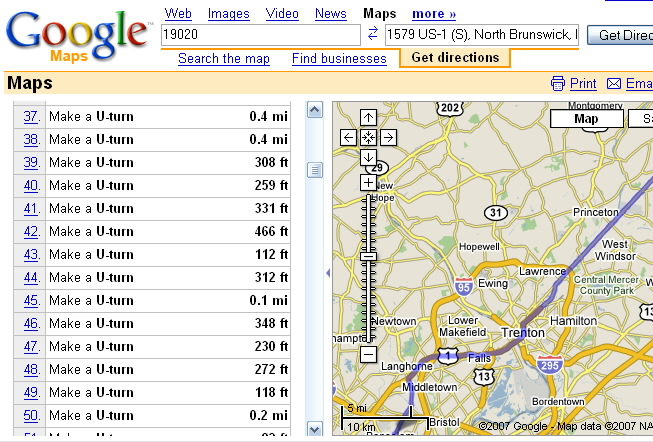Image resolution: width=653 pixels, height=442 pixels.
Task: Open direction step 41
Action: point(31,208)
